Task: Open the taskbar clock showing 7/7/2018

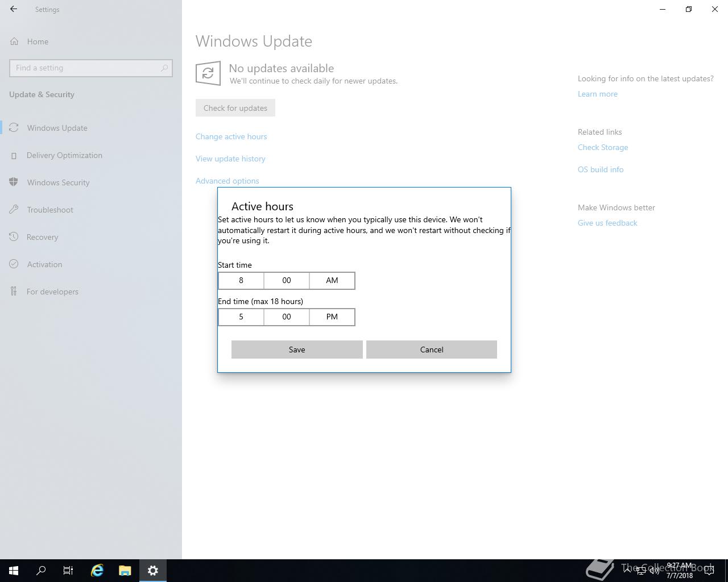Action: (x=680, y=571)
